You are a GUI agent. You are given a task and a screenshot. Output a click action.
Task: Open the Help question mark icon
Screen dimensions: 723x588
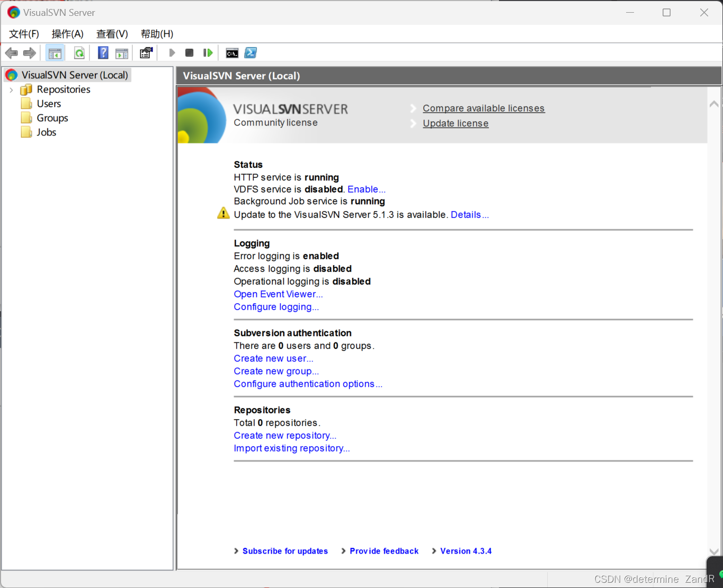click(x=103, y=53)
